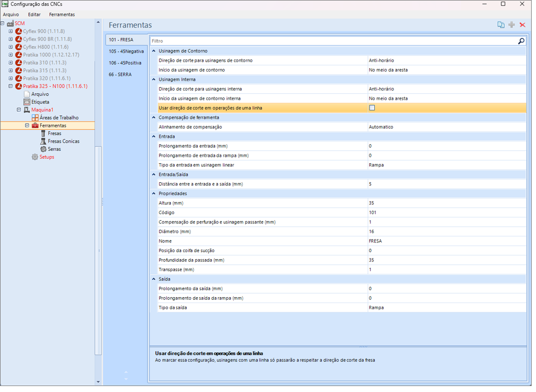
Task: Click the Ferramentas toolbox icon
Action: pos(35,126)
